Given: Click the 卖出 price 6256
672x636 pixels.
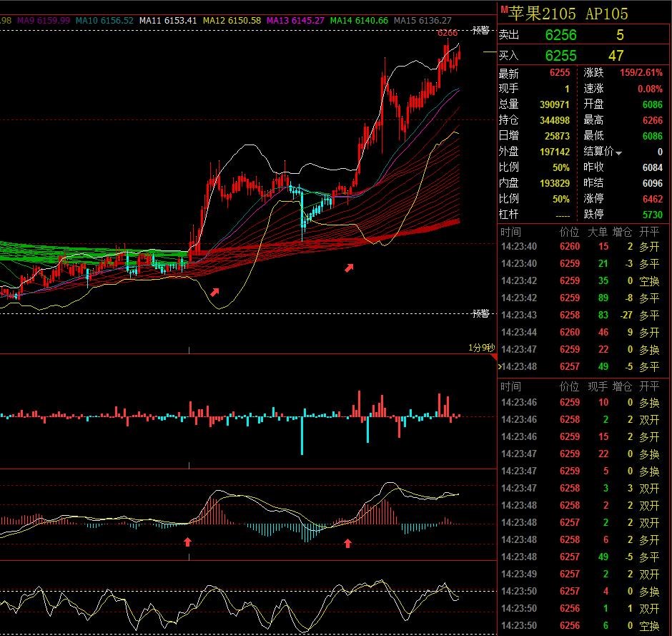Looking at the screenshot, I should coord(560,35).
